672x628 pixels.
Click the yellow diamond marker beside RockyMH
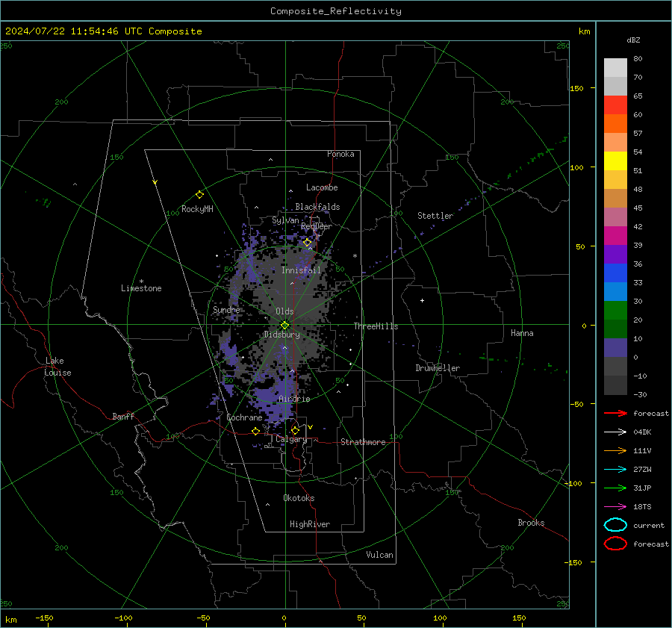pyautogui.click(x=199, y=195)
